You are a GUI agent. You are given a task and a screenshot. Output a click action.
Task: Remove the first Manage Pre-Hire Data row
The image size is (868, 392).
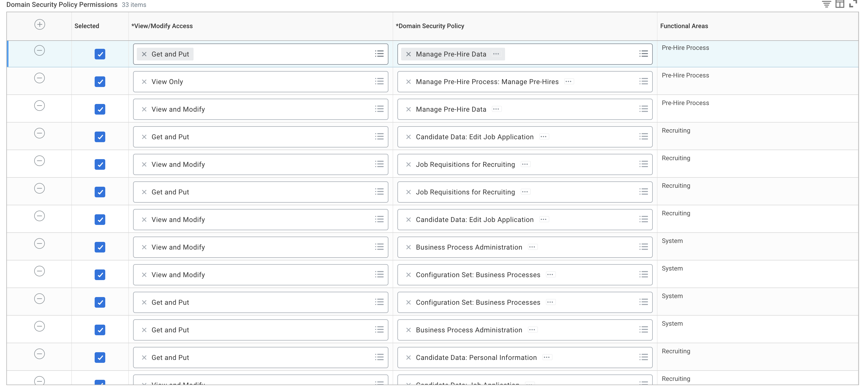click(x=40, y=51)
